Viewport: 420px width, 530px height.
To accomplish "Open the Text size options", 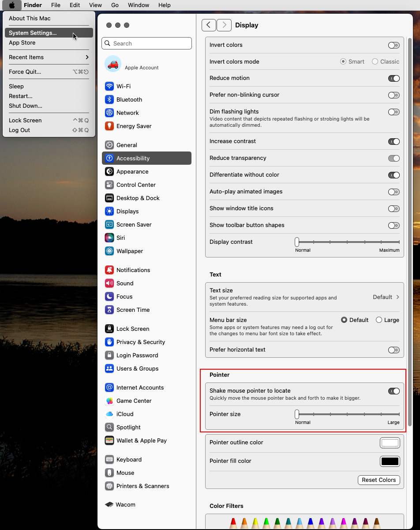I will [x=386, y=297].
